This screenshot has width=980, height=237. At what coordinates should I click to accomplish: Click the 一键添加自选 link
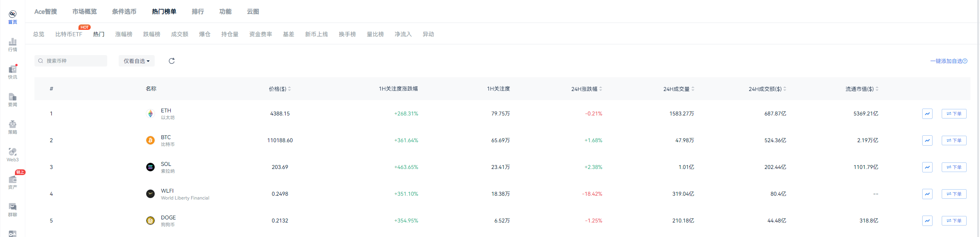point(946,61)
